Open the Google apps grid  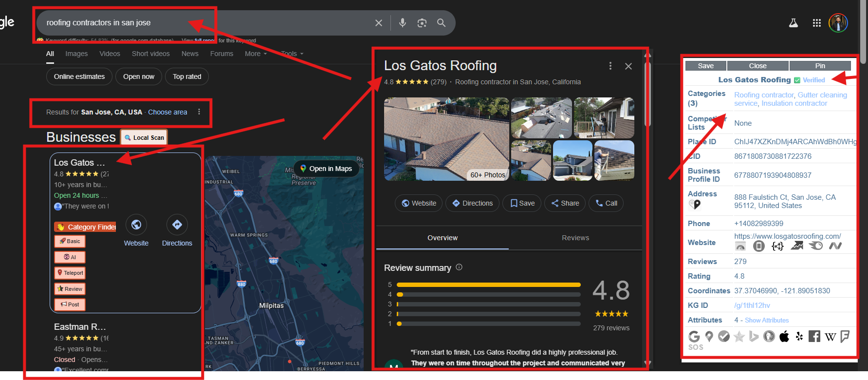[x=816, y=23]
